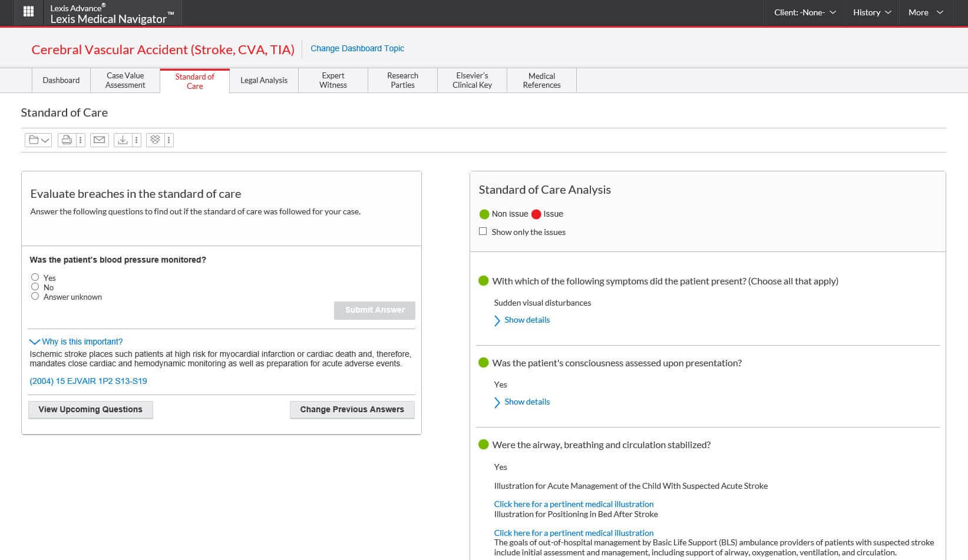This screenshot has width=968, height=560.
Task: Open the EJVAIR citation link
Action: [x=88, y=381]
